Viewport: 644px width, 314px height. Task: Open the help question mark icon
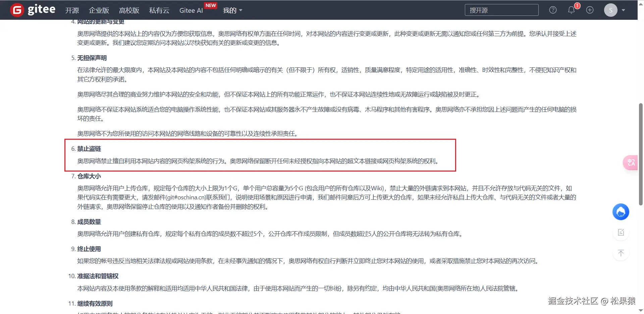click(x=553, y=10)
